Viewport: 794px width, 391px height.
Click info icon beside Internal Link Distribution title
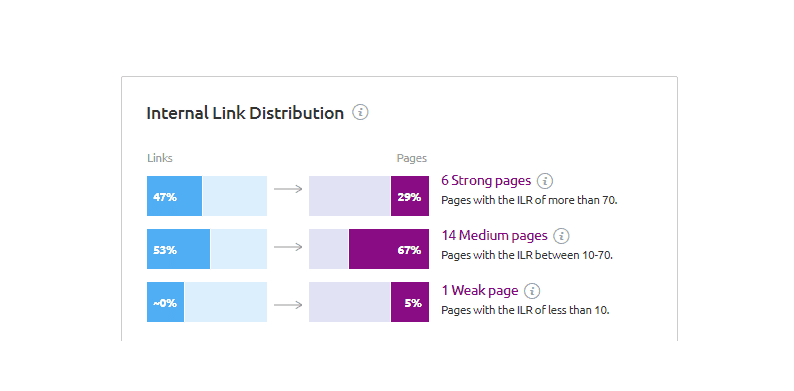(x=360, y=112)
